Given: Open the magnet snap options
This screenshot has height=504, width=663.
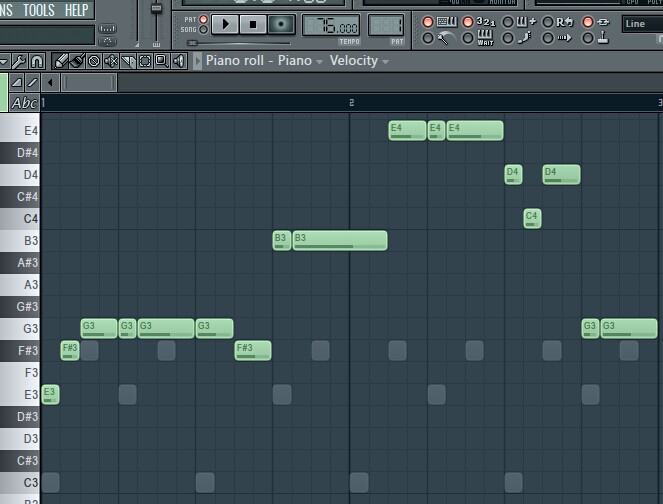Looking at the screenshot, I should 37,62.
